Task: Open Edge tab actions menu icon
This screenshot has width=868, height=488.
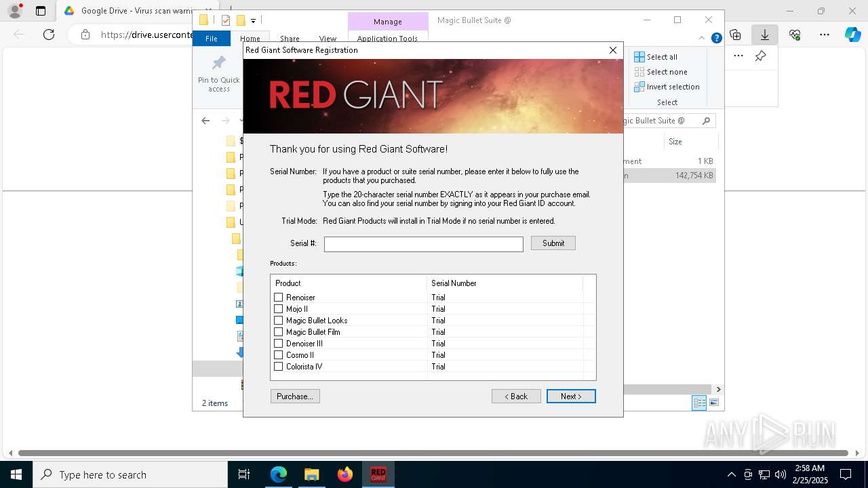Action: [x=41, y=11]
